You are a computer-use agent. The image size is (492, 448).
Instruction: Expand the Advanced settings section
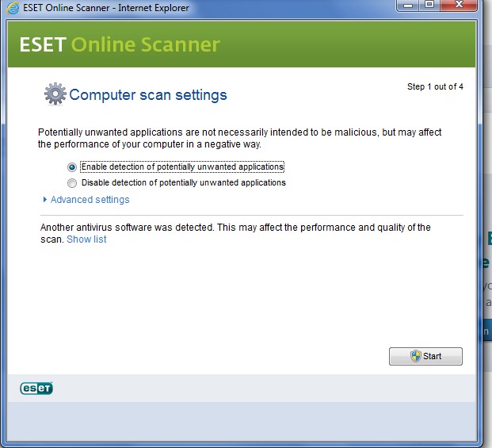pyautogui.click(x=86, y=200)
